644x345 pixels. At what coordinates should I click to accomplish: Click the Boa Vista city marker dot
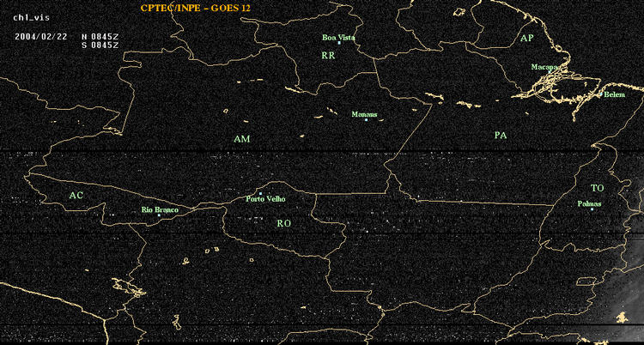coord(339,43)
